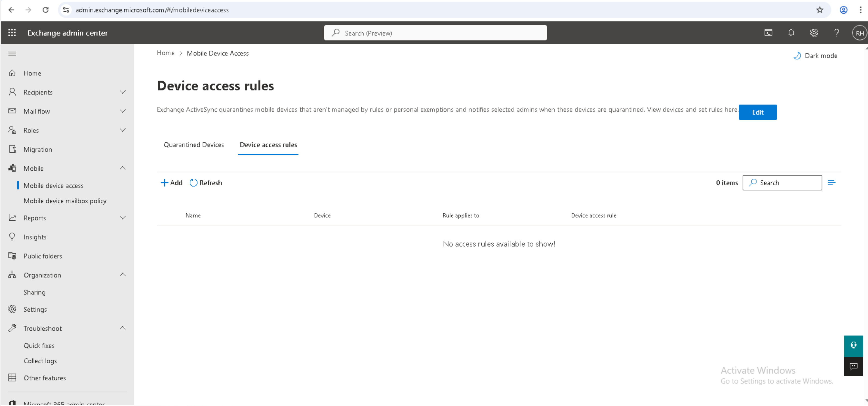Open the teal help headset widget
This screenshot has width=868, height=406.
pos(853,345)
